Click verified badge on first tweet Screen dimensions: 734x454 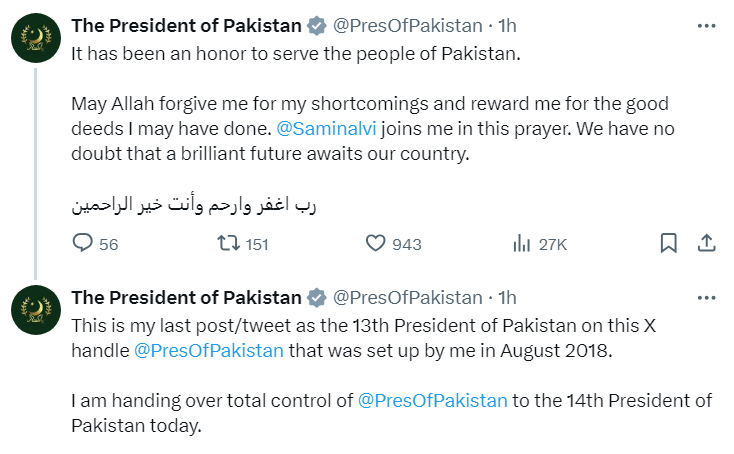tap(316, 23)
